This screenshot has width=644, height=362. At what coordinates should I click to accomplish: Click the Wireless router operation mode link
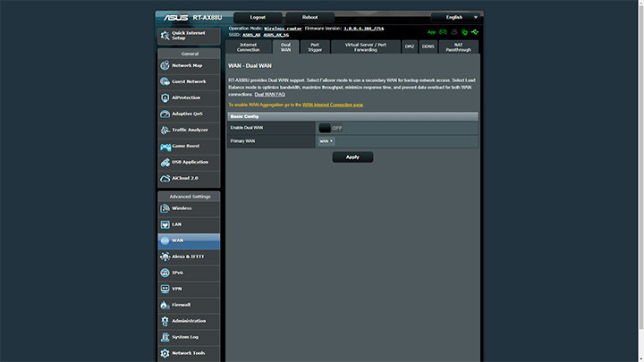pos(283,29)
